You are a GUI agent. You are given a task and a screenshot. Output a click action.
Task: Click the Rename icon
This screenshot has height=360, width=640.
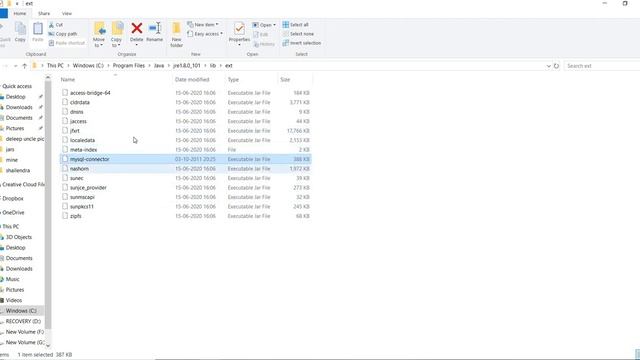[155, 28]
